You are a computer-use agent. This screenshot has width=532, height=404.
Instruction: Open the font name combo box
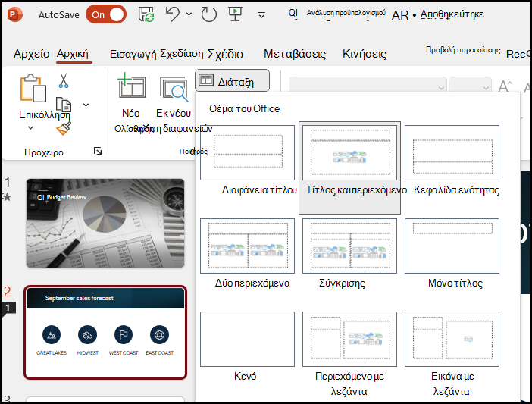tap(368, 84)
